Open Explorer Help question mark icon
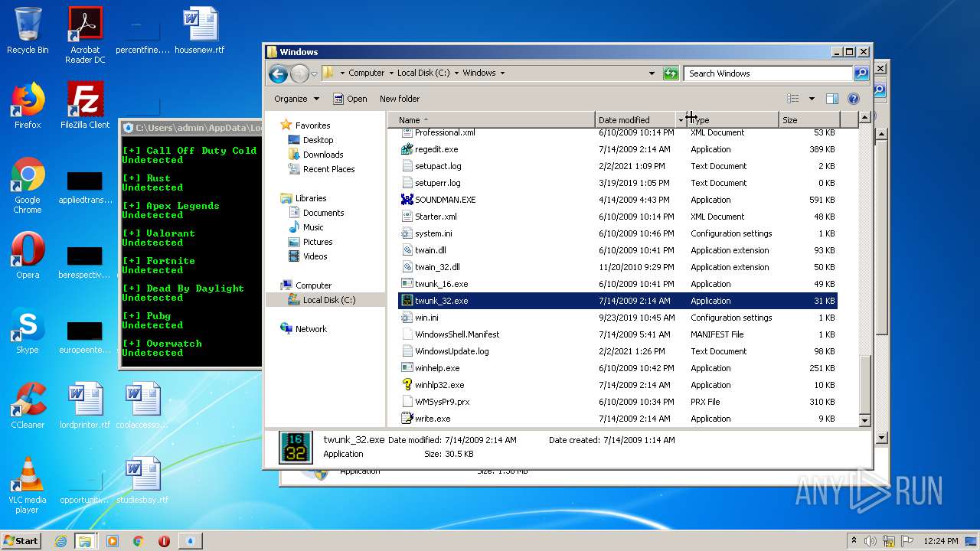The height and width of the screenshot is (551, 980). click(854, 99)
